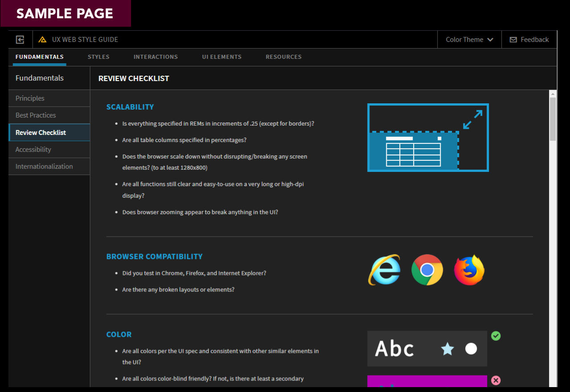
Task: Open Accessibility in the sidebar
Action: click(49, 150)
